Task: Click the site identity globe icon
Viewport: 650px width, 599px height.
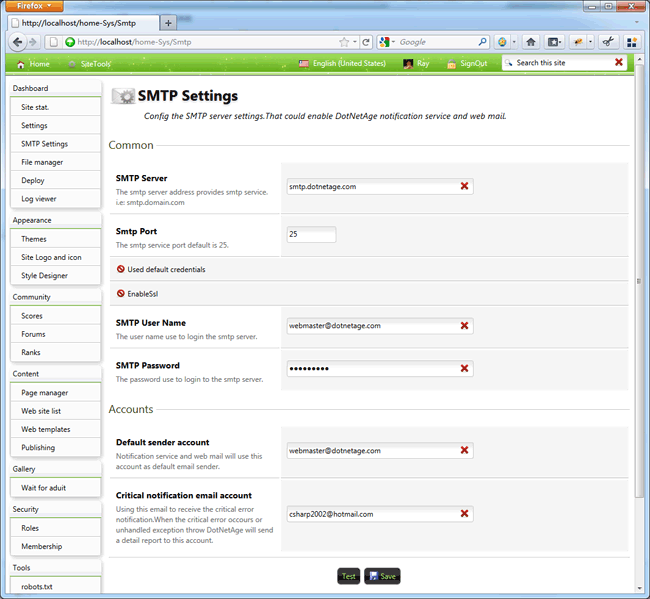Action: pyautogui.click(x=70, y=42)
